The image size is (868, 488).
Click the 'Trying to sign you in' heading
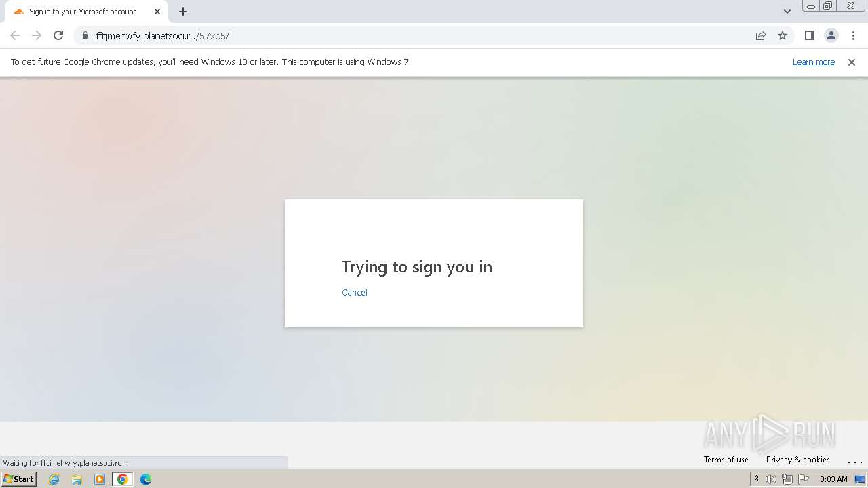(417, 267)
